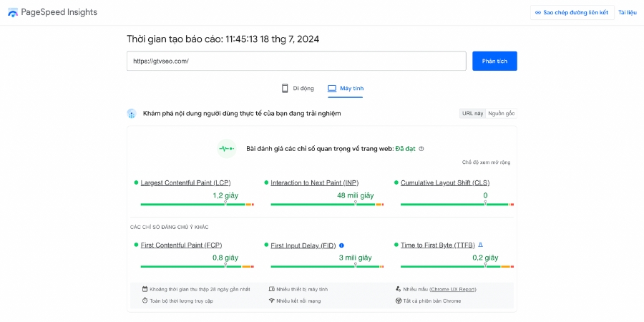Click the Đã đạt assessment status text
644x322 pixels.
pyautogui.click(x=406, y=149)
